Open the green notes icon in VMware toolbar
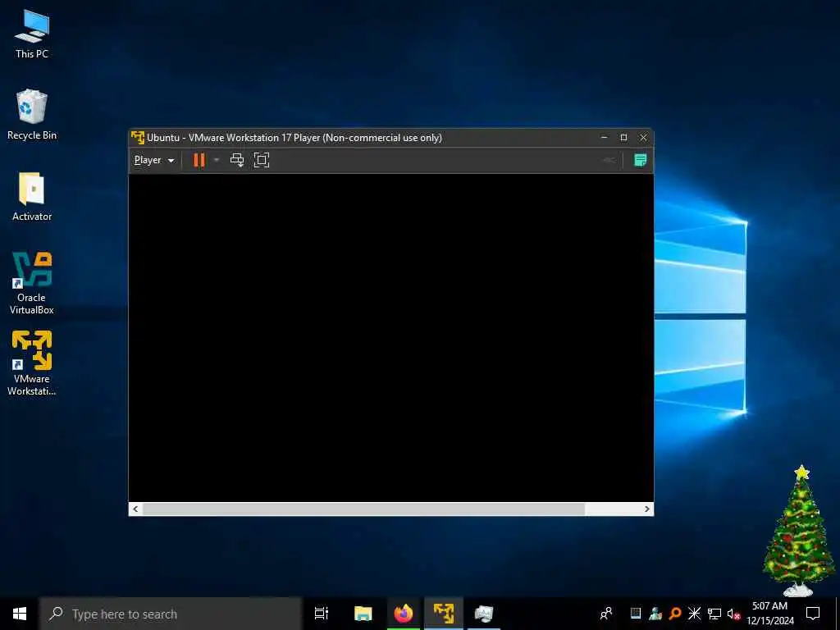 pyautogui.click(x=640, y=160)
